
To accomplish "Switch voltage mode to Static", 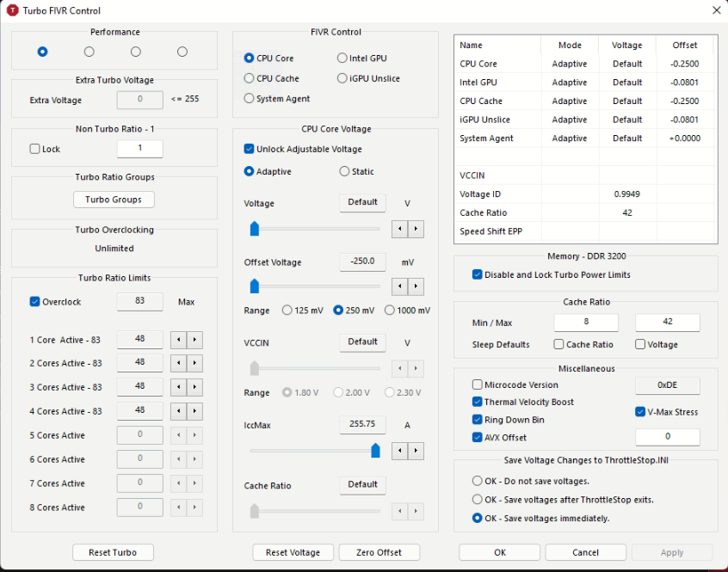I will point(356,171).
